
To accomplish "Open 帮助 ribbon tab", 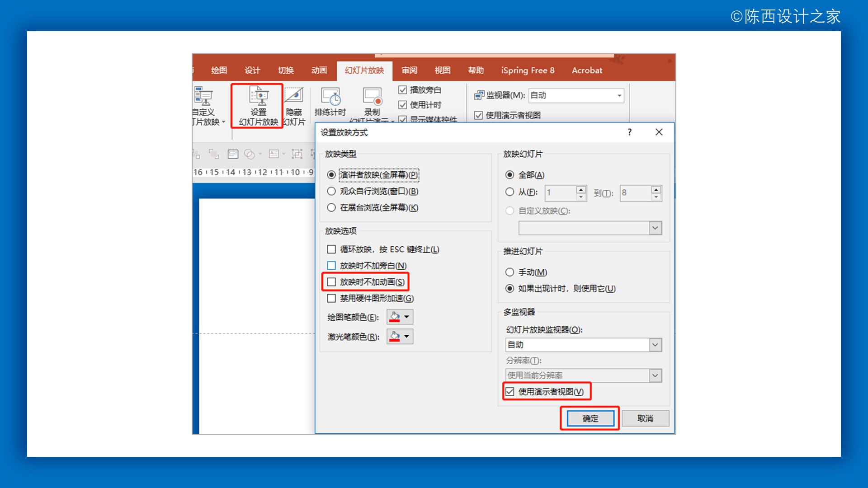I will tap(476, 70).
